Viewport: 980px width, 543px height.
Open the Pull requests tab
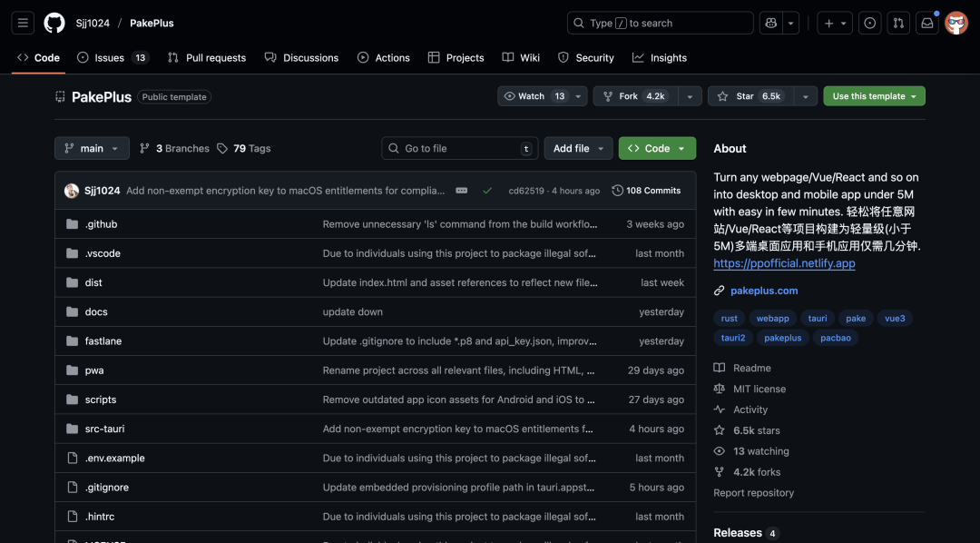coord(207,57)
